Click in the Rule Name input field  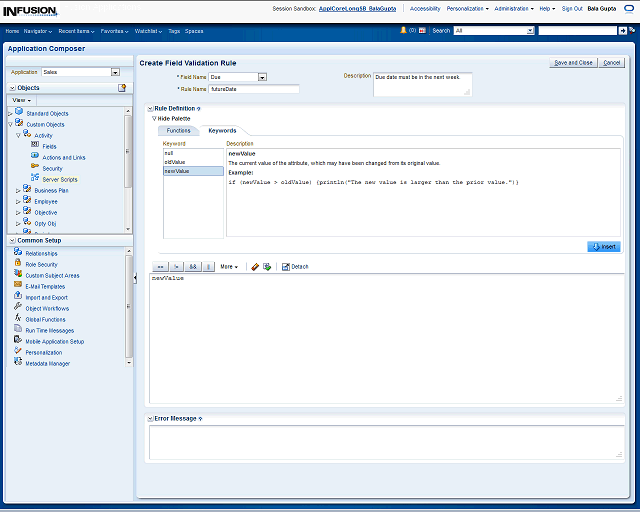click(254, 89)
